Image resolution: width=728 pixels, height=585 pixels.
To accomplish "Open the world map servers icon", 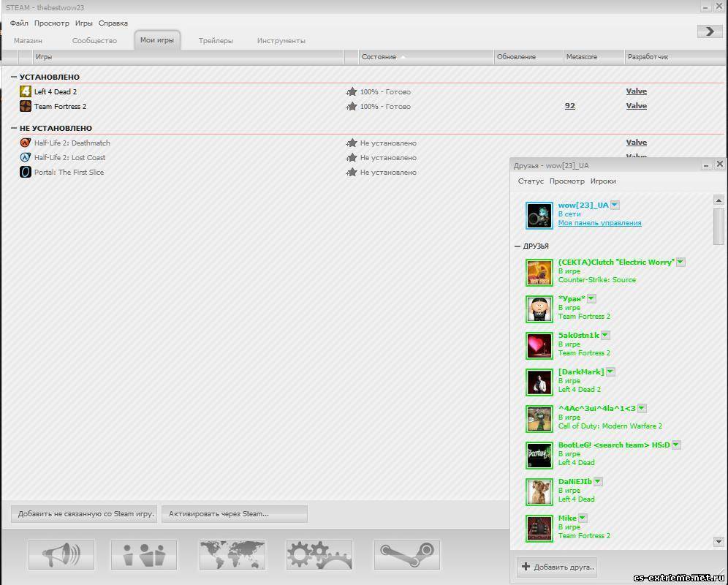I will coord(232,554).
